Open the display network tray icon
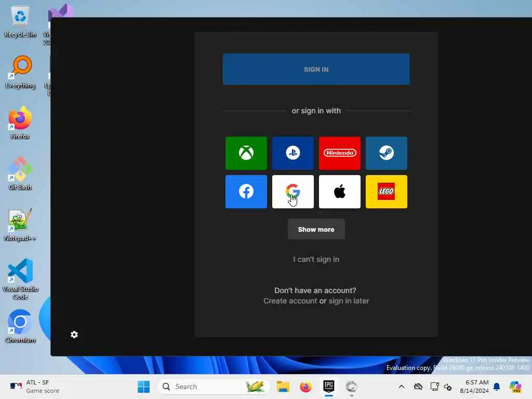This screenshot has height=399, width=532. click(x=434, y=387)
